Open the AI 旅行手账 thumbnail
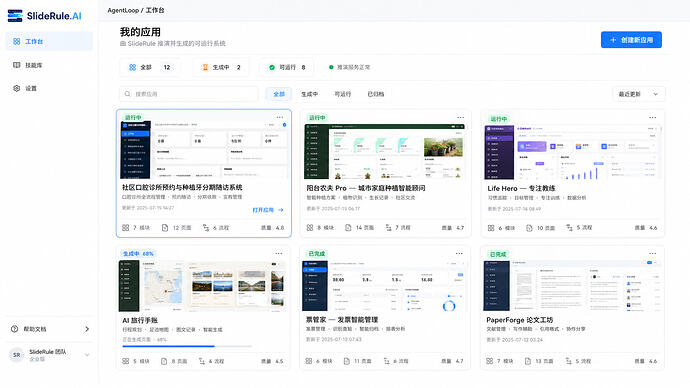Screen dimensions: 690x388 coord(202,286)
